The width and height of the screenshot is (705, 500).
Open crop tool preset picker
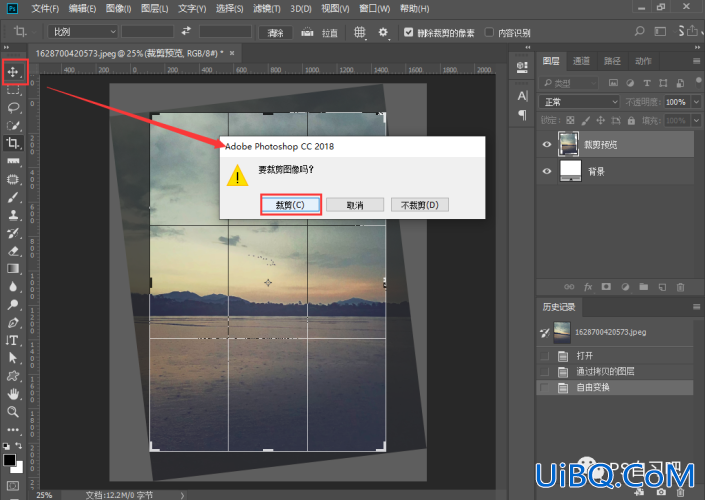tap(22, 31)
